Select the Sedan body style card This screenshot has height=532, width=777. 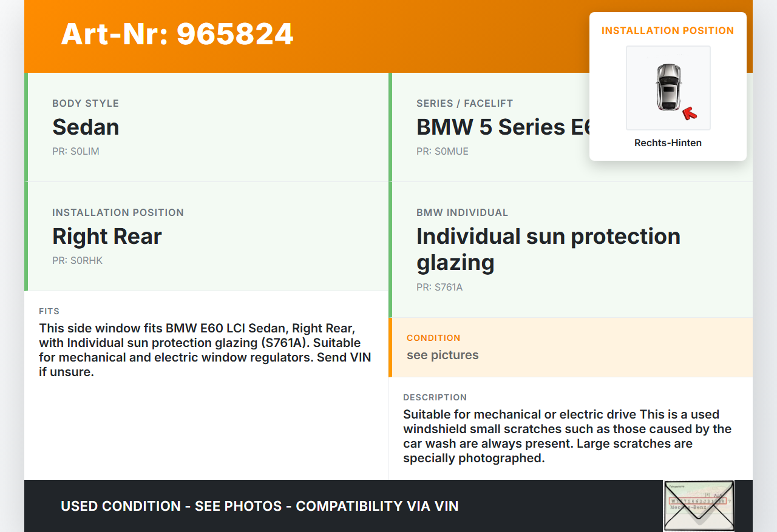206,127
